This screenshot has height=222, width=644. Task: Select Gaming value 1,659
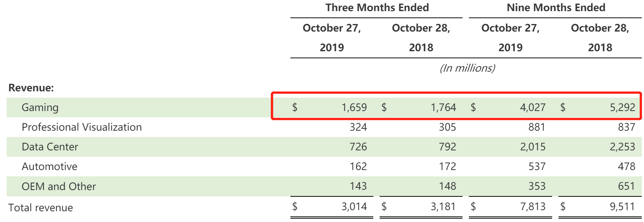(354, 108)
